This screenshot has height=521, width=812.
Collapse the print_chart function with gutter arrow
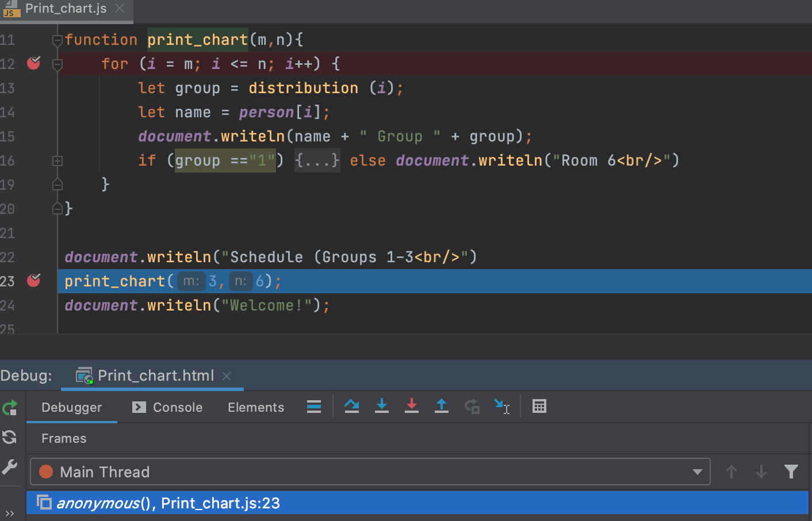[x=57, y=40]
